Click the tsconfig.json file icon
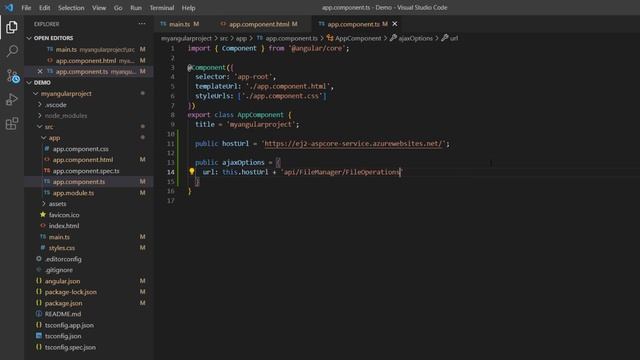This screenshot has height=360, width=640. pyautogui.click(x=39, y=336)
